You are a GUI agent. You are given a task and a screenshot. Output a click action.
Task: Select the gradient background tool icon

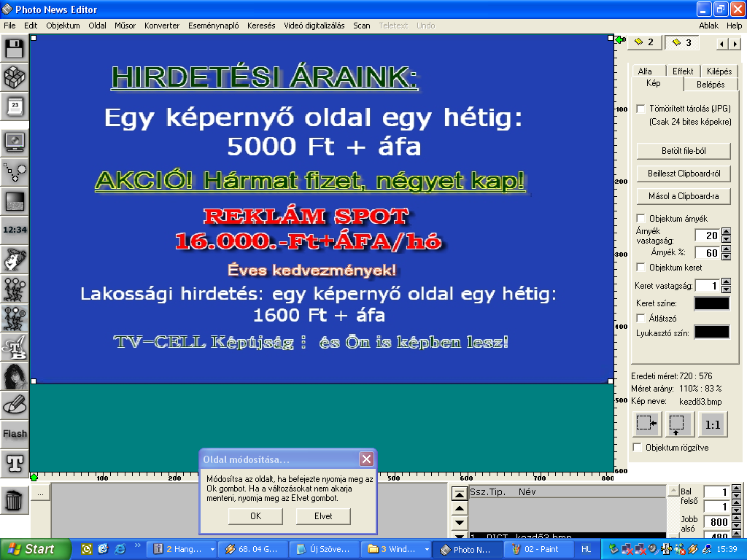click(x=15, y=200)
